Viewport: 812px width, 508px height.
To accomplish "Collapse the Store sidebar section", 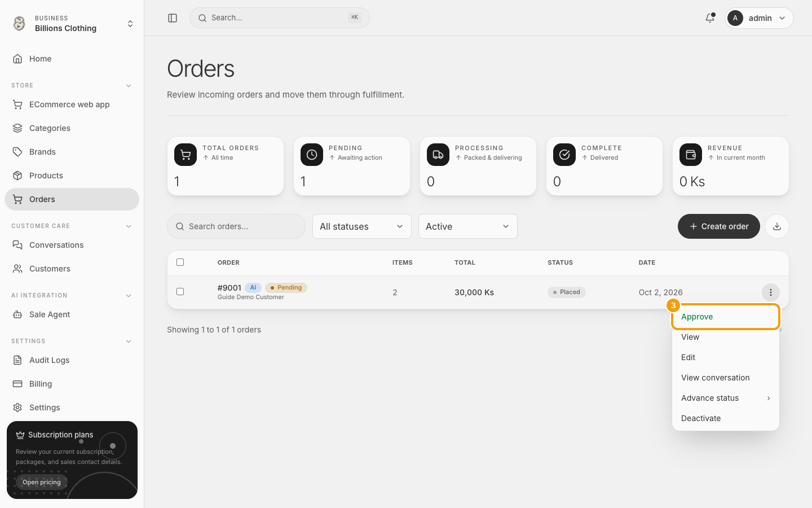I will [x=129, y=86].
